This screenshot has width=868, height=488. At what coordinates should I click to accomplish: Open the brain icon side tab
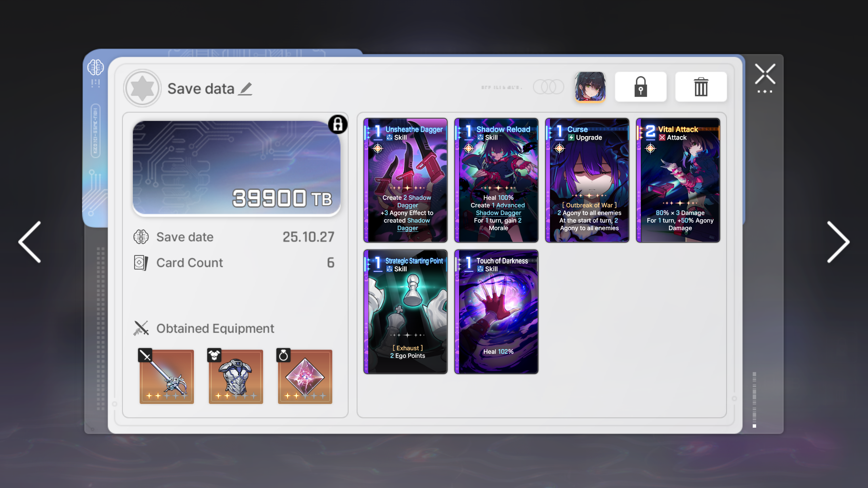click(95, 67)
